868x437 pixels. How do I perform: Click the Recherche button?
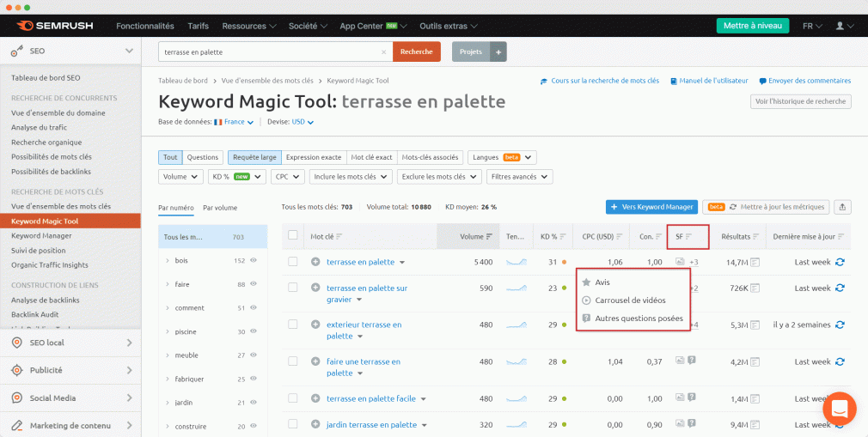coord(417,52)
